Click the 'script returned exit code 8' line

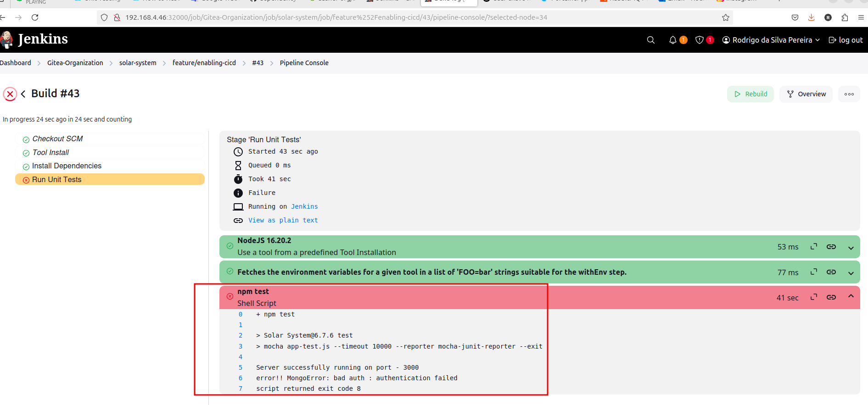[x=308, y=388]
